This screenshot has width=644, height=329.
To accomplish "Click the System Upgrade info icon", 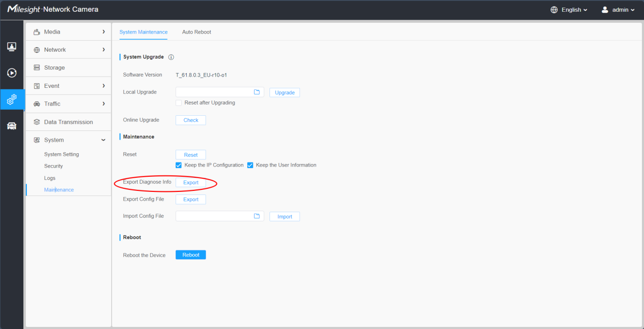I will [x=171, y=57].
